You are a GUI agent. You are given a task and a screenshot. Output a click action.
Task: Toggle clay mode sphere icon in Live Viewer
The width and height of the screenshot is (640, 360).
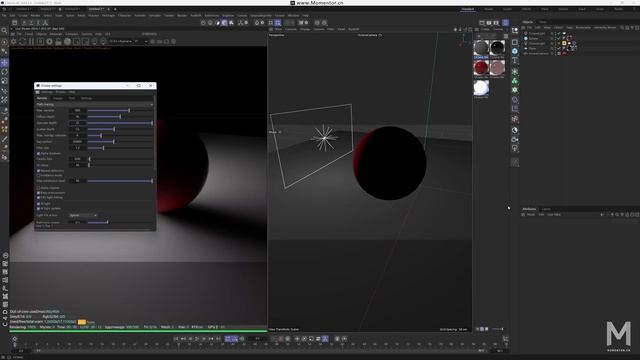tap(67, 41)
